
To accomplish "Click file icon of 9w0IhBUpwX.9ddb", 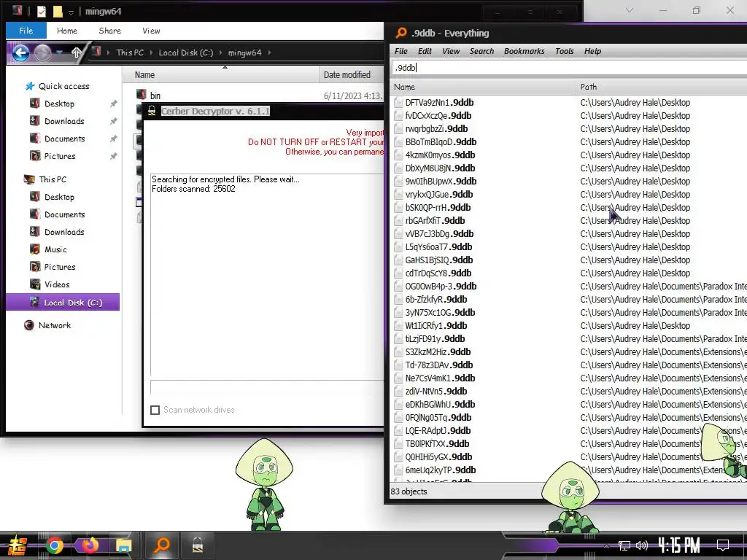I will tap(398, 182).
